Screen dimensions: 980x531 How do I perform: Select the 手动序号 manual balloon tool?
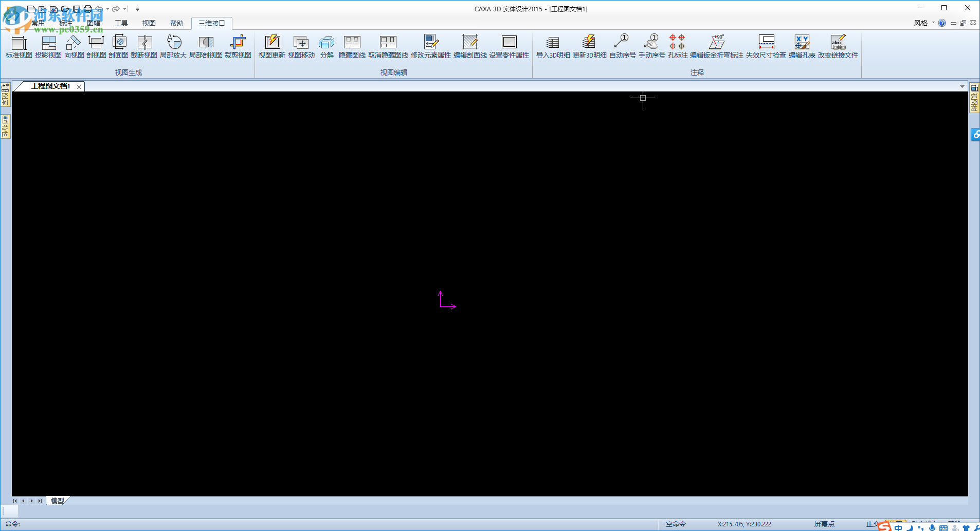point(652,47)
